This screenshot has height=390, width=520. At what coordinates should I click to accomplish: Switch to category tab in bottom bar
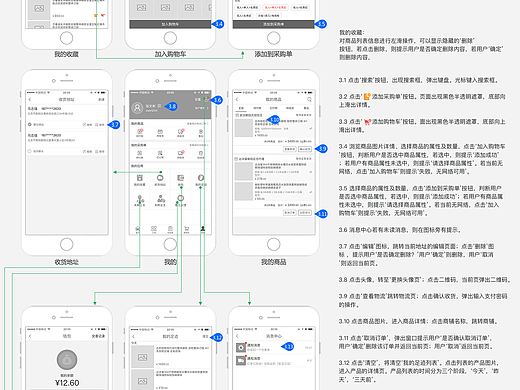154,229
